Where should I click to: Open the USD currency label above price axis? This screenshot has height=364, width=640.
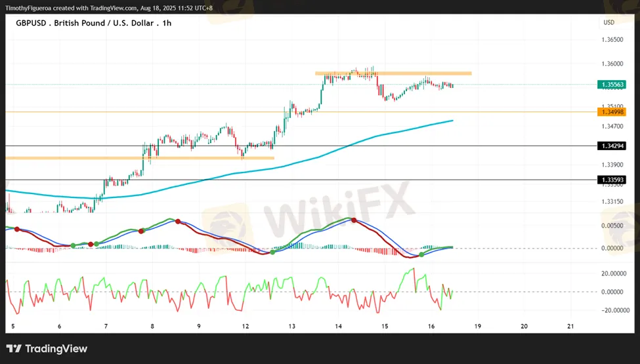coord(608,23)
